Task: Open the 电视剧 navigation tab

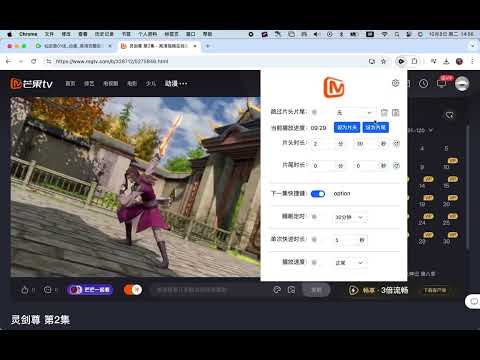Action: coord(110,83)
